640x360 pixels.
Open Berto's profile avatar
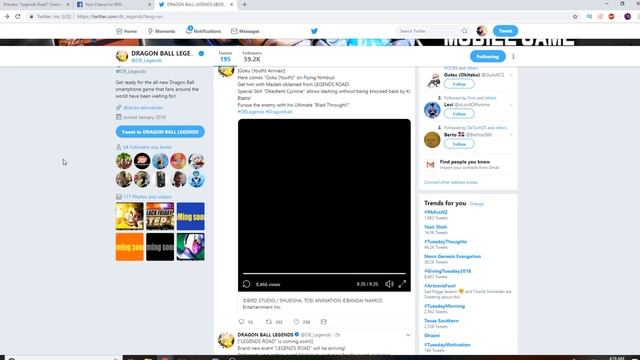pos(432,140)
